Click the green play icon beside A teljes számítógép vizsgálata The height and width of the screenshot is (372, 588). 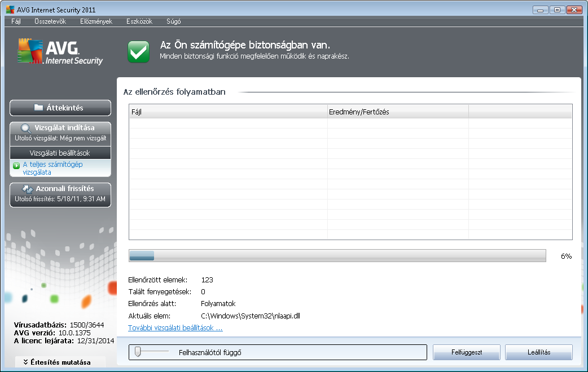tap(16, 166)
